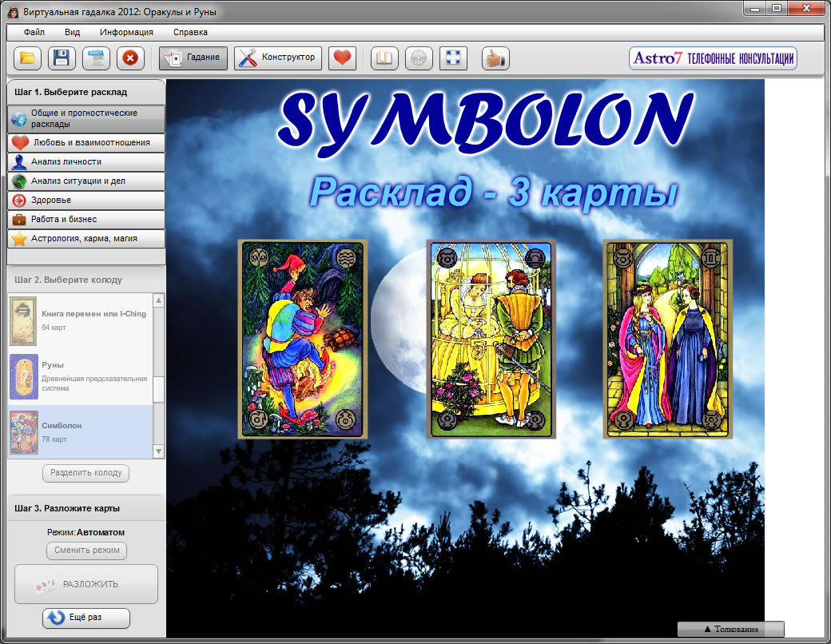Screen dimensions: 831x644
Task: Click the Режим: Автоматом label
Action: coord(85,532)
